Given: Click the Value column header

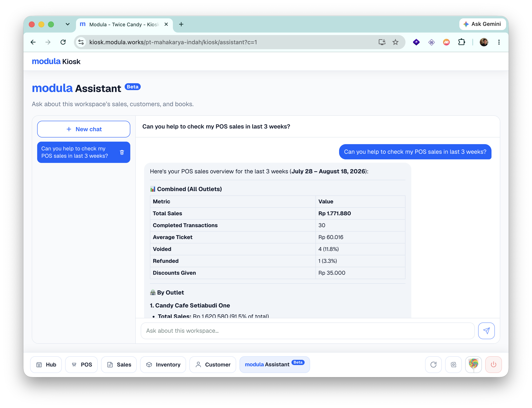Looking at the screenshot, I should pos(326,201).
